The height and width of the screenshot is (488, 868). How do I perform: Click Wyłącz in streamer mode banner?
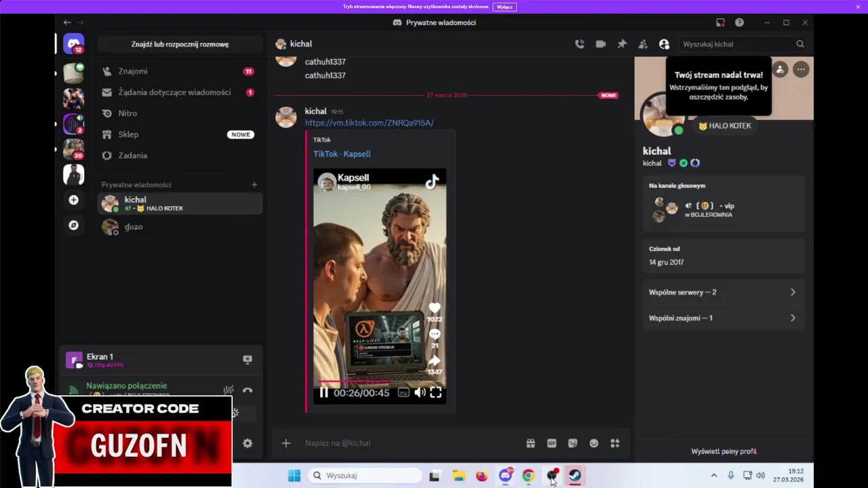[x=505, y=7]
